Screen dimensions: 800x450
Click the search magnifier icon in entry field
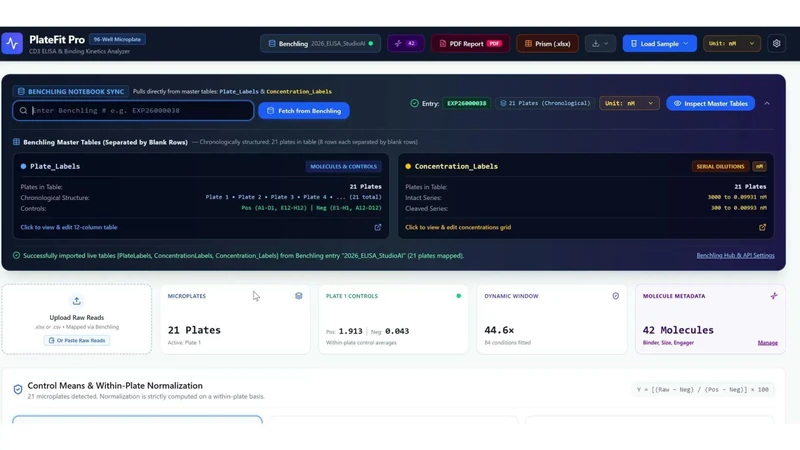point(23,111)
